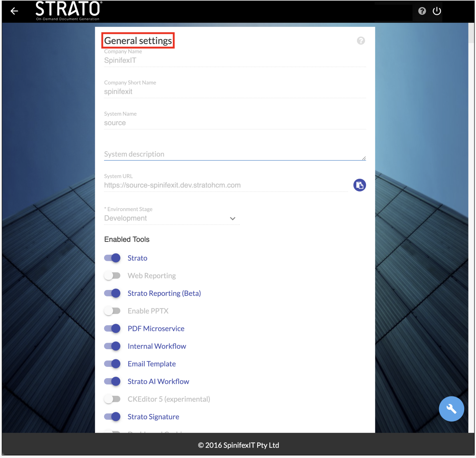
Task: Copy the System URL to clipboard
Action: (359, 185)
